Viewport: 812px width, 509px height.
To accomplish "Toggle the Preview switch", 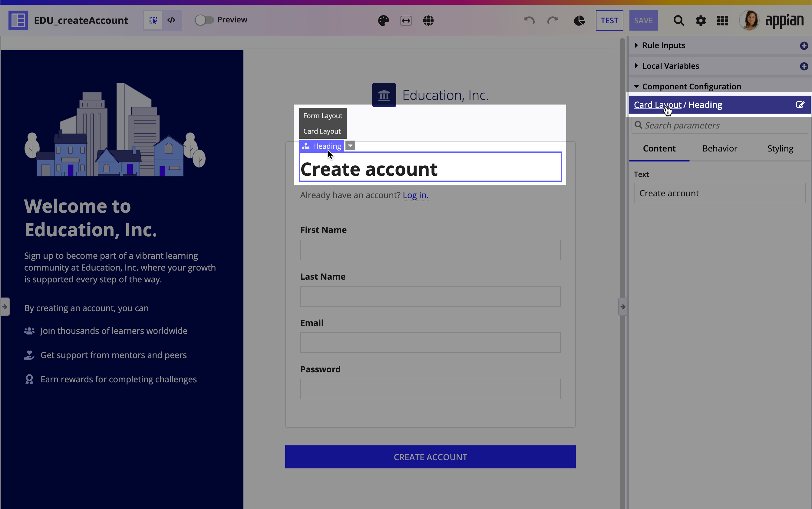I will click(204, 20).
